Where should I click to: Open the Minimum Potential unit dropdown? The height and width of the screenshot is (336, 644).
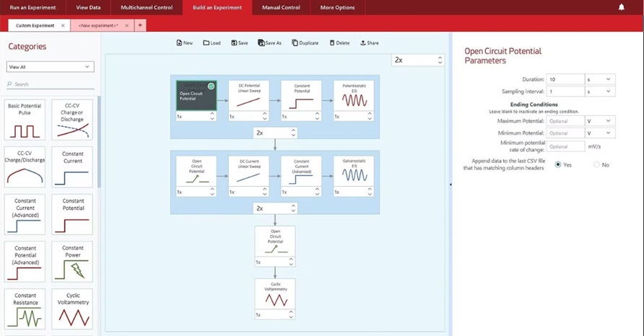pos(600,133)
